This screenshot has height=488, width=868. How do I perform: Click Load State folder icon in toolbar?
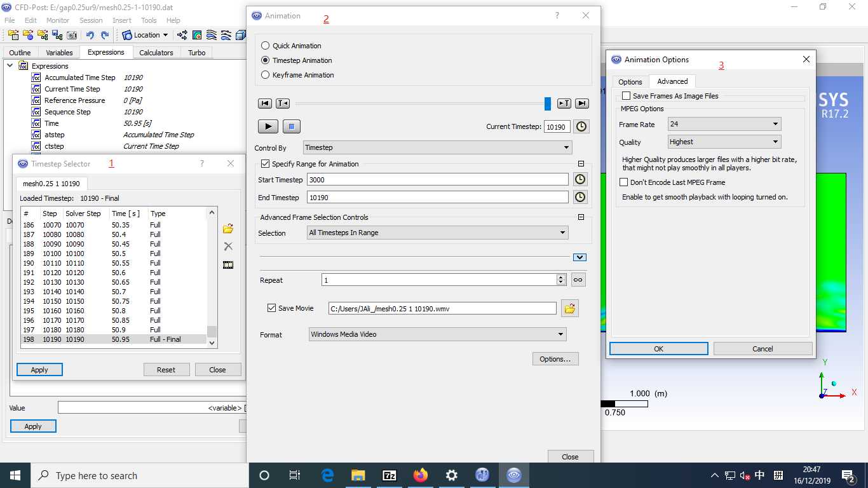[43, 35]
